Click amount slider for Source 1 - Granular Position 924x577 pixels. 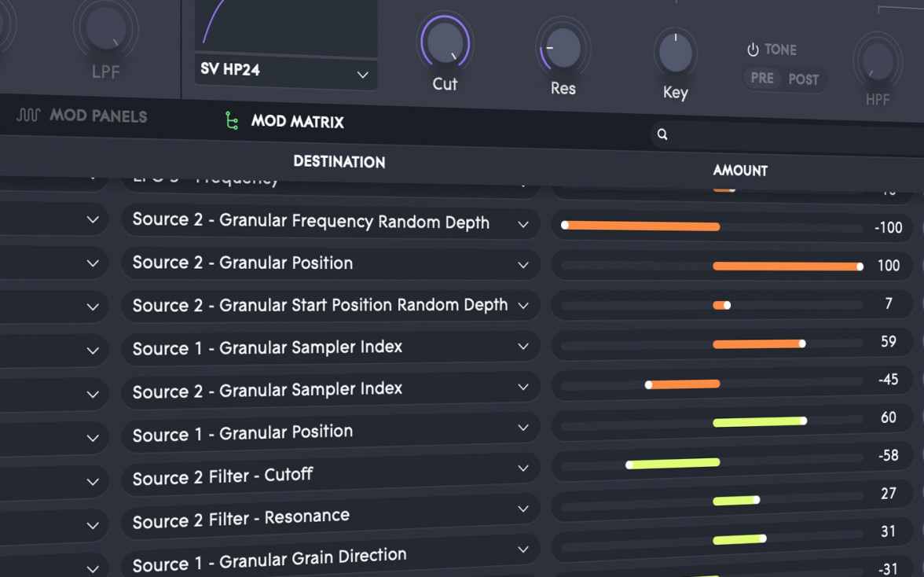click(x=712, y=421)
